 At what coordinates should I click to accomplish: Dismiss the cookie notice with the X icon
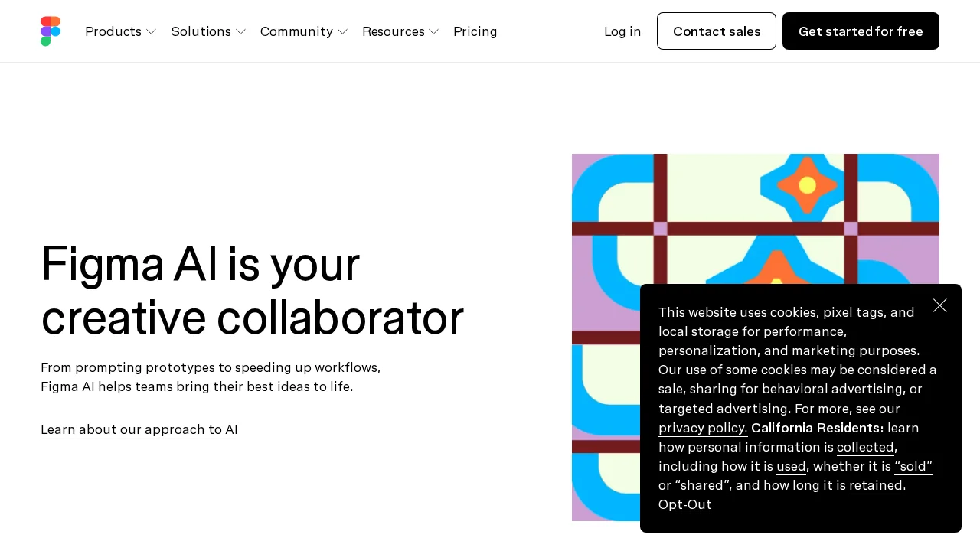(x=940, y=305)
